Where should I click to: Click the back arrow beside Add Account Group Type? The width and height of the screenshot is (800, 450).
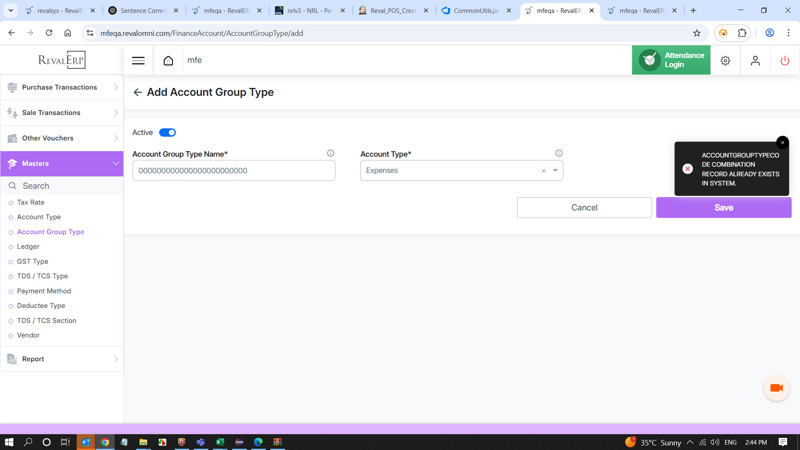pos(138,92)
